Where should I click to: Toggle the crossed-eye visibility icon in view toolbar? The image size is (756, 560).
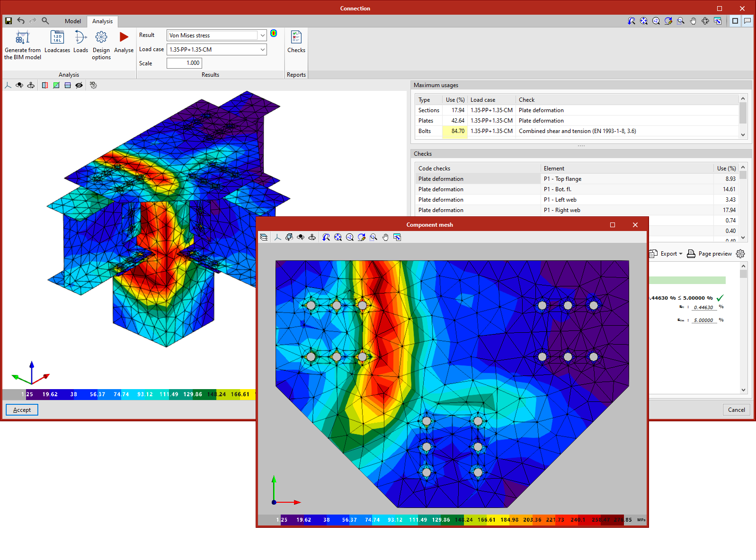click(x=79, y=85)
